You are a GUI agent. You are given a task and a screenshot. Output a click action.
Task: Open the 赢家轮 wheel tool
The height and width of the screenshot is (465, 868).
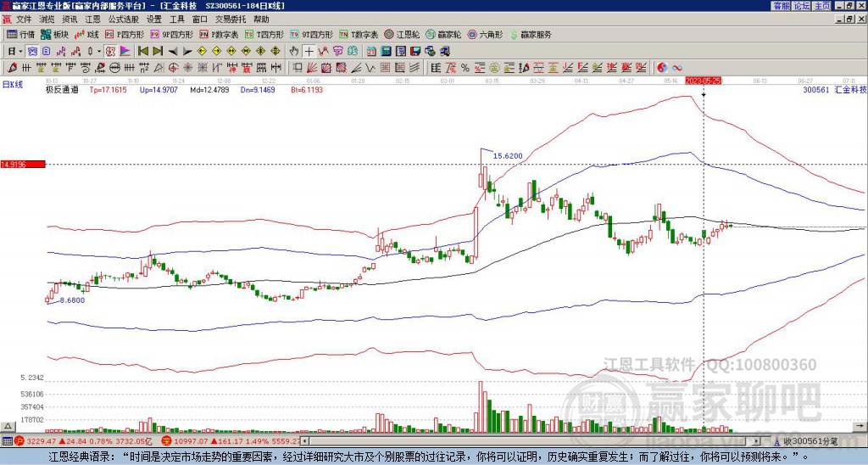[443, 34]
